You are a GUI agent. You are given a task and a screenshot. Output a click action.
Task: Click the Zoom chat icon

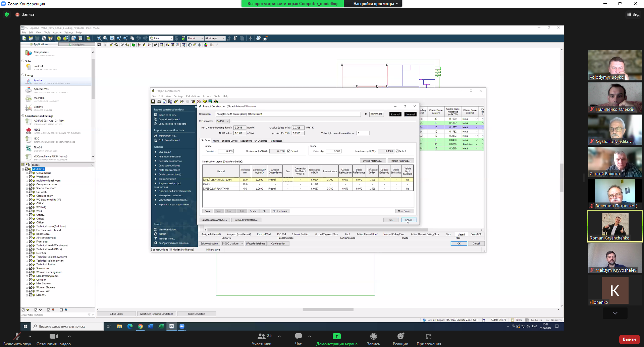[x=298, y=336]
